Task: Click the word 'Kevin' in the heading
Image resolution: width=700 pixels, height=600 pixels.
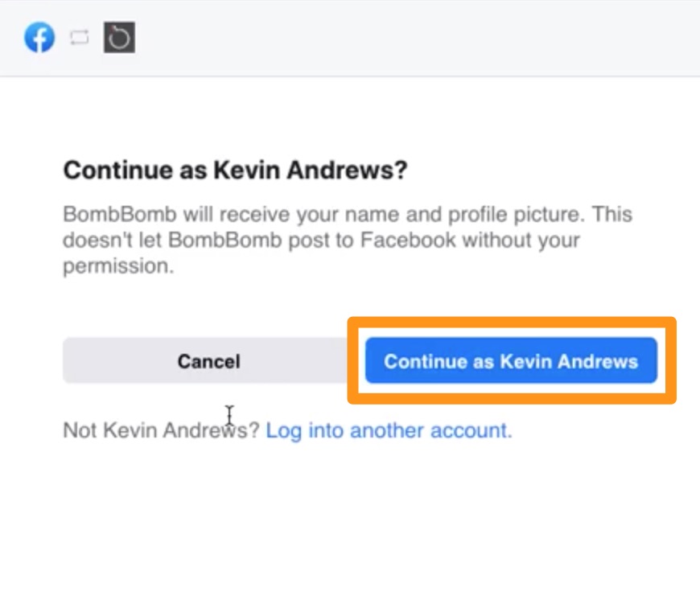Action: [x=247, y=170]
